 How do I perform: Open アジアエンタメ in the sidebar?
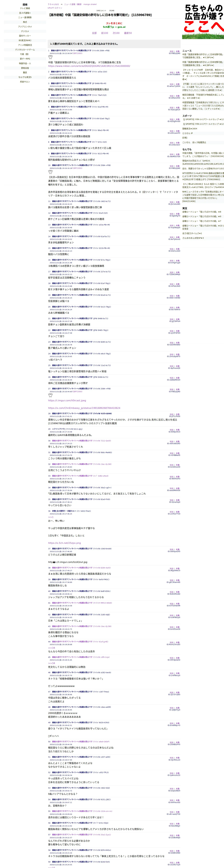[25, 27]
